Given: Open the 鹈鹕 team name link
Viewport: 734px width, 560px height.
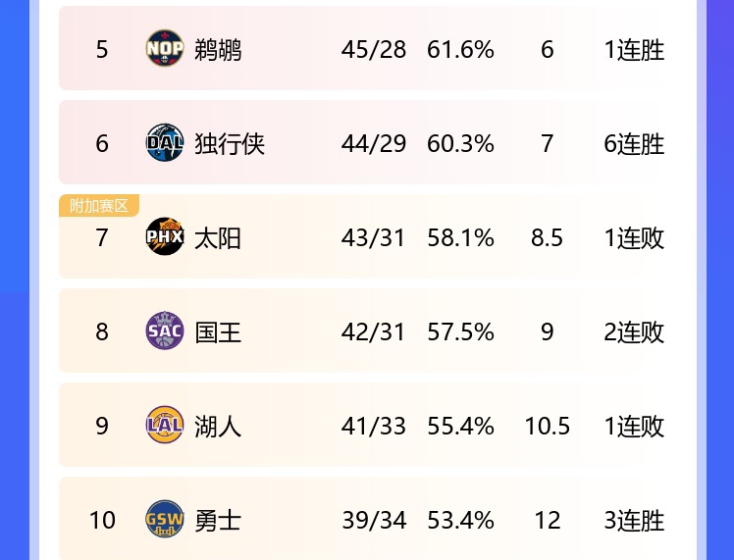Looking at the screenshot, I should tap(218, 49).
